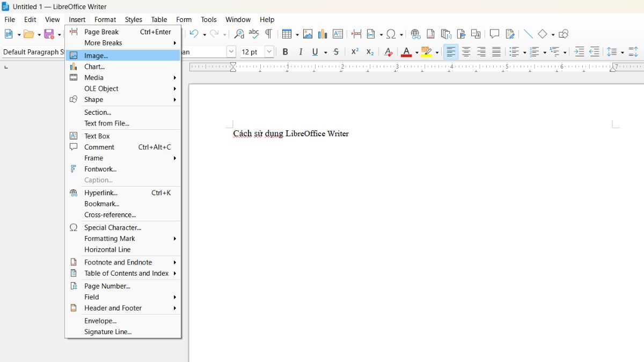This screenshot has height=362, width=644.
Task: Click the Insert Cross-reference toolbar icon
Action: (x=475, y=34)
